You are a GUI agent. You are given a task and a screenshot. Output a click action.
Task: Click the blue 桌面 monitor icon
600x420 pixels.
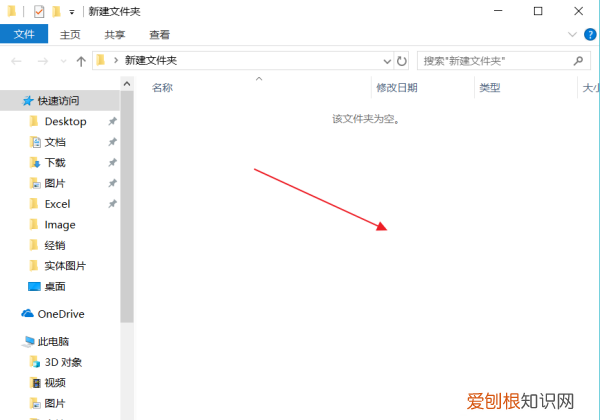click(x=34, y=287)
